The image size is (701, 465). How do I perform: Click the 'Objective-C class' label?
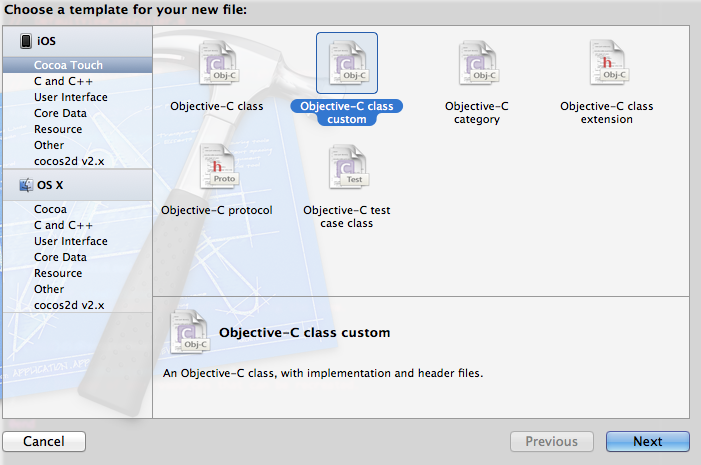(x=217, y=106)
